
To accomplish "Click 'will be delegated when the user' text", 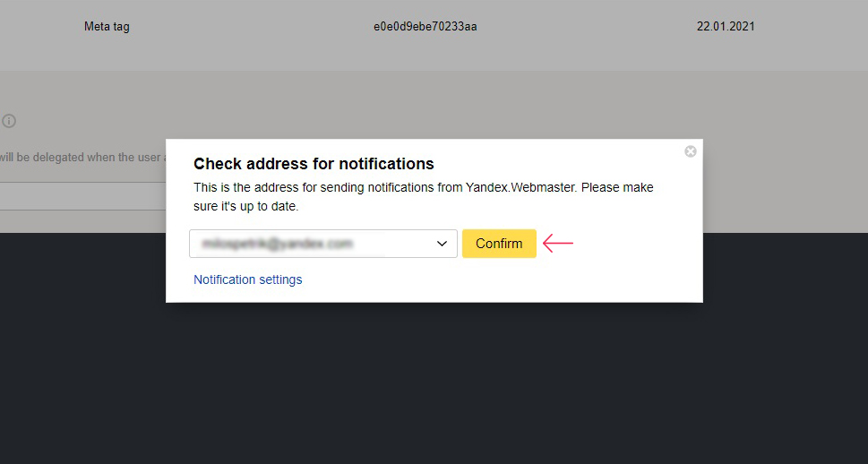I will click(82, 158).
